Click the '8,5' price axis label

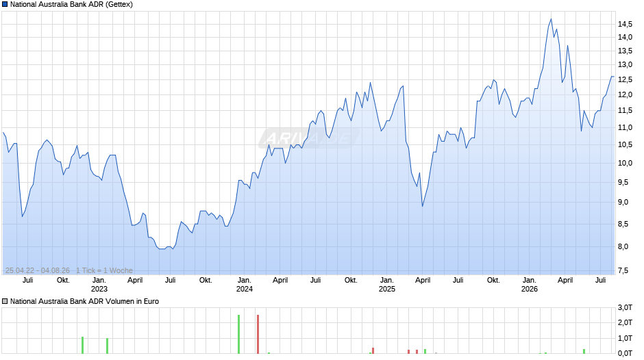click(x=623, y=224)
